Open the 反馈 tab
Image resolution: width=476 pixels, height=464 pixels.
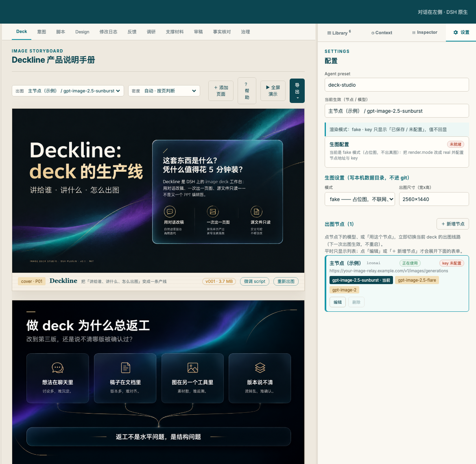[132, 32]
